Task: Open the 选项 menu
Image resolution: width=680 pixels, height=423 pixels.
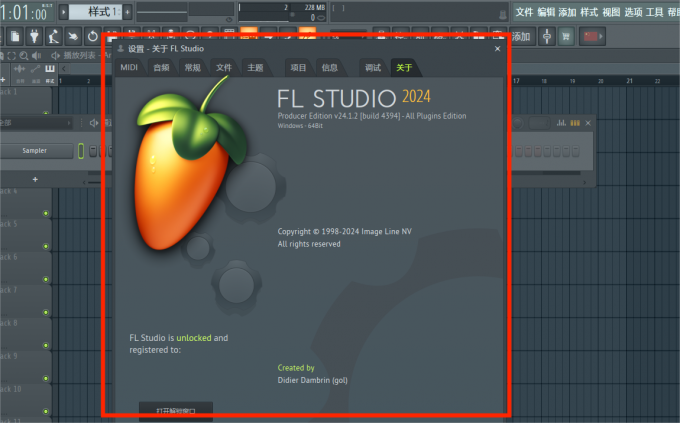Action: click(x=633, y=12)
